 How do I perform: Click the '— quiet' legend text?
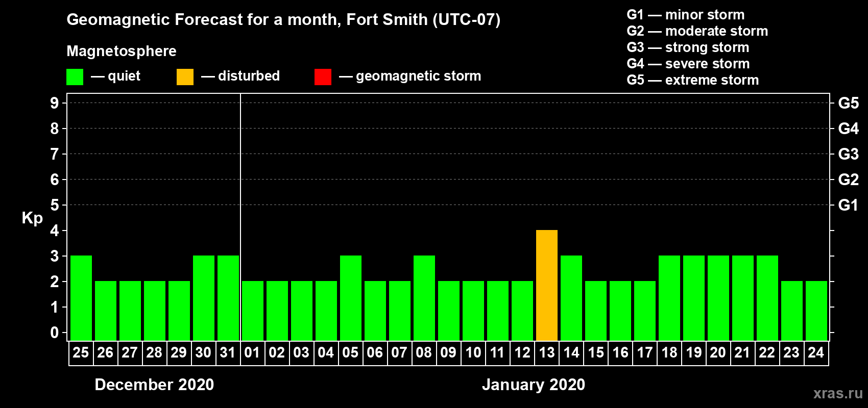click(115, 76)
